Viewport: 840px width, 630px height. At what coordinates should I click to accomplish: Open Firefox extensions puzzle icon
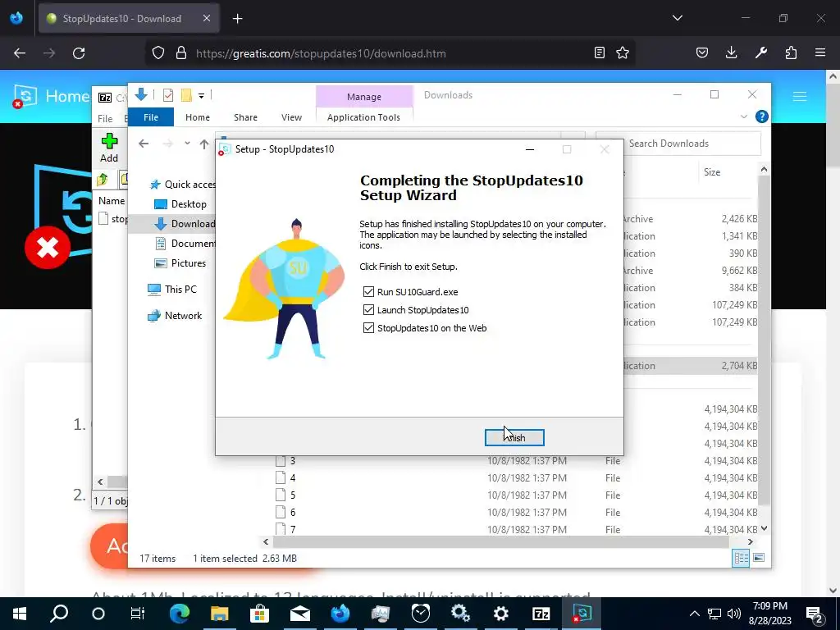point(791,52)
